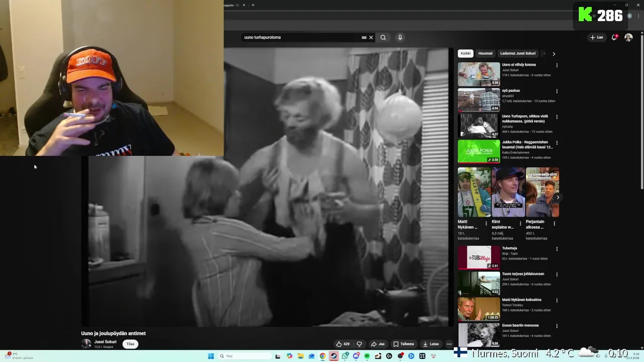Open the account avatar menu

point(628,37)
